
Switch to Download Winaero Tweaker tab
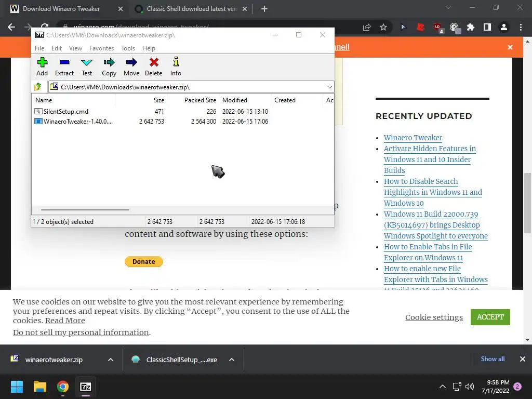click(61, 9)
